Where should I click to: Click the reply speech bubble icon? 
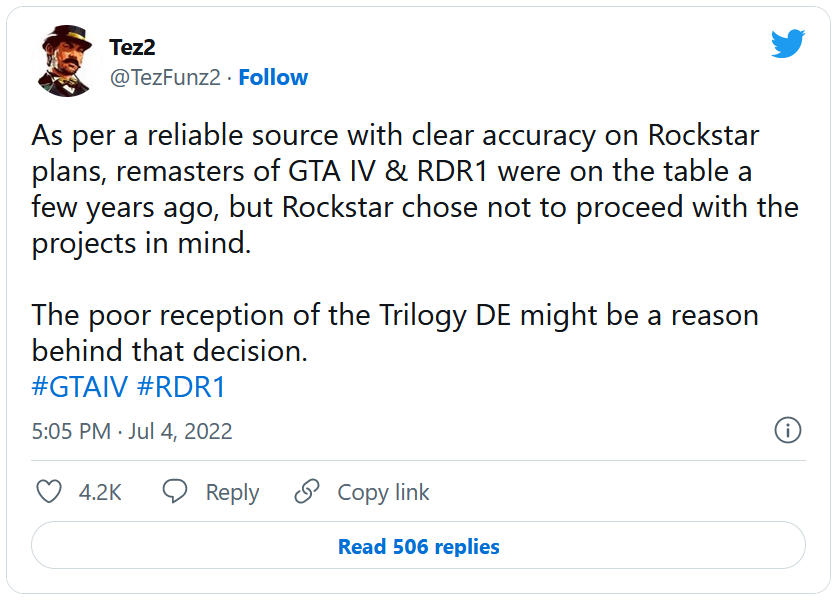click(176, 492)
